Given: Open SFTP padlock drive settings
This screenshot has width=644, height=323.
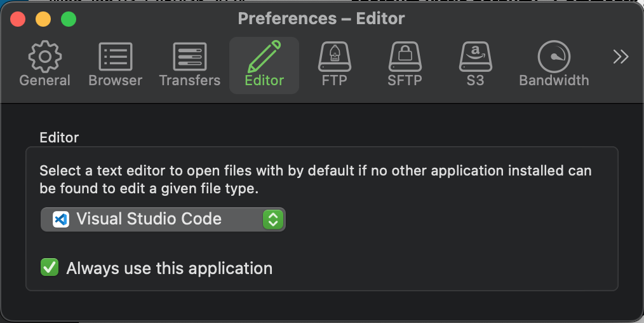Looking at the screenshot, I should tap(405, 65).
